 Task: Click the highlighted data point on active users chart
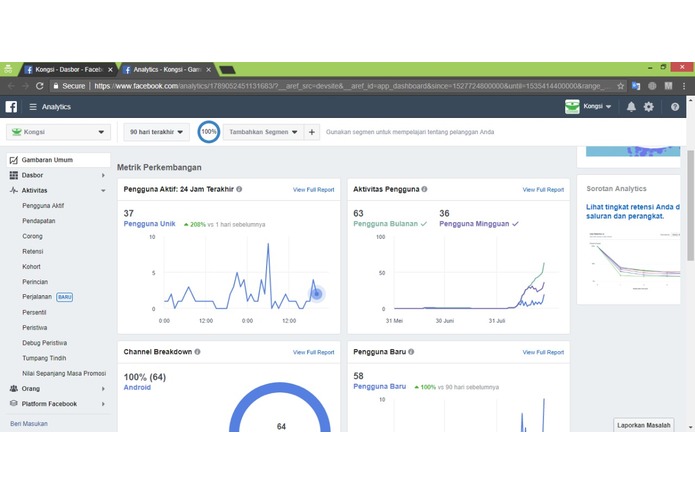click(x=316, y=294)
